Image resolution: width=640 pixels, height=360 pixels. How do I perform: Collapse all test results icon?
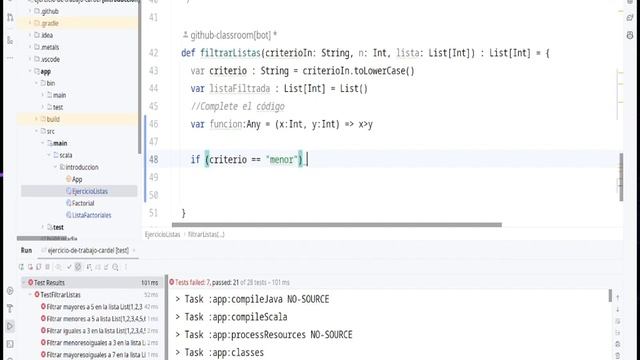pyautogui.click(x=106, y=267)
